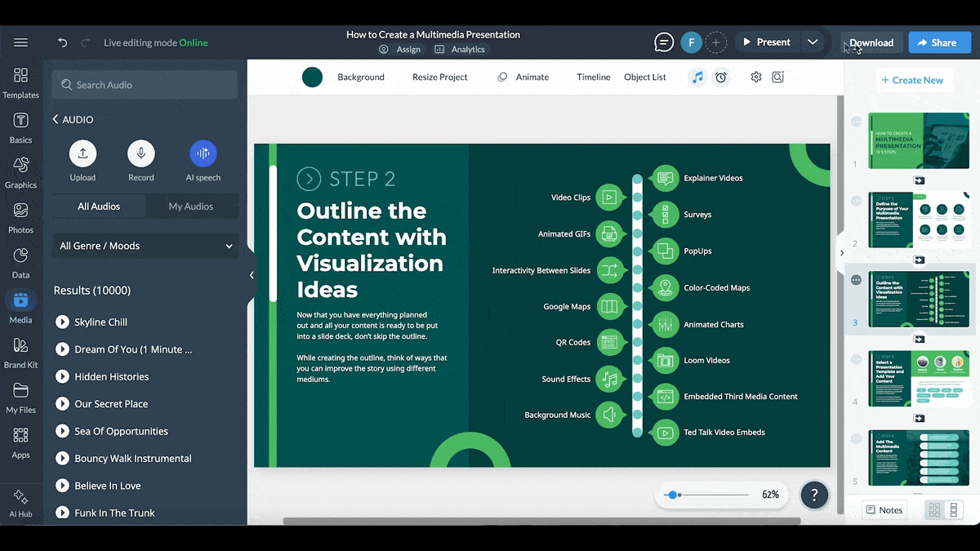Click the AI speech icon
Screen dimensions: 980x551
(203, 153)
